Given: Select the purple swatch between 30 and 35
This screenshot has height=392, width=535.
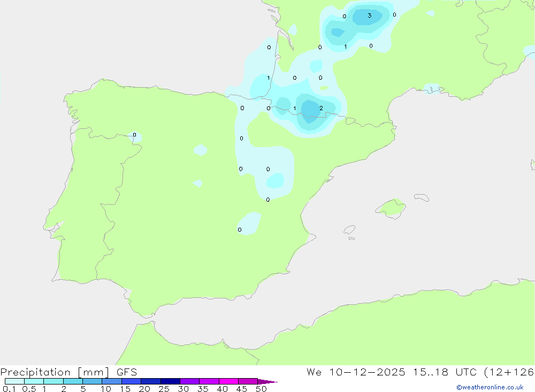Looking at the screenshot, I should coord(190,381).
